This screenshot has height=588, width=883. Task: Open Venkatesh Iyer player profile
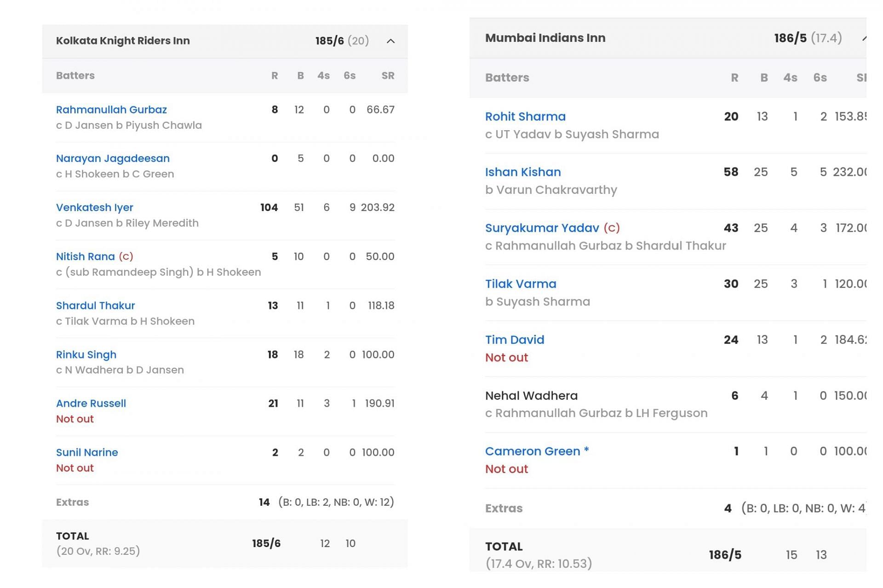[95, 207]
